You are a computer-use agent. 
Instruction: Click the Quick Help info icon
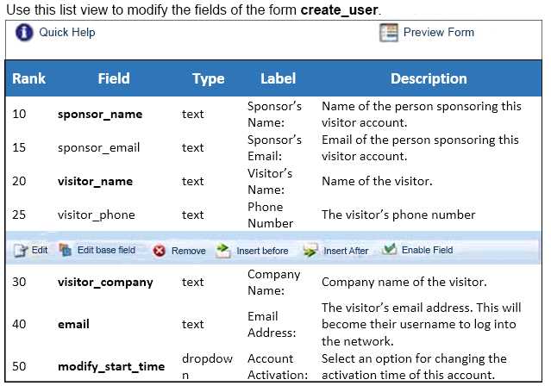24,33
